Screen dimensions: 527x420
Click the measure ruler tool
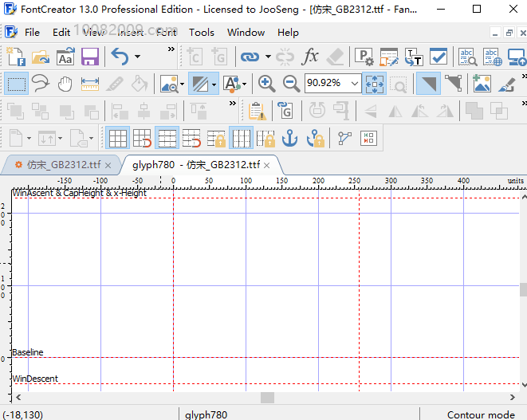coord(89,84)
